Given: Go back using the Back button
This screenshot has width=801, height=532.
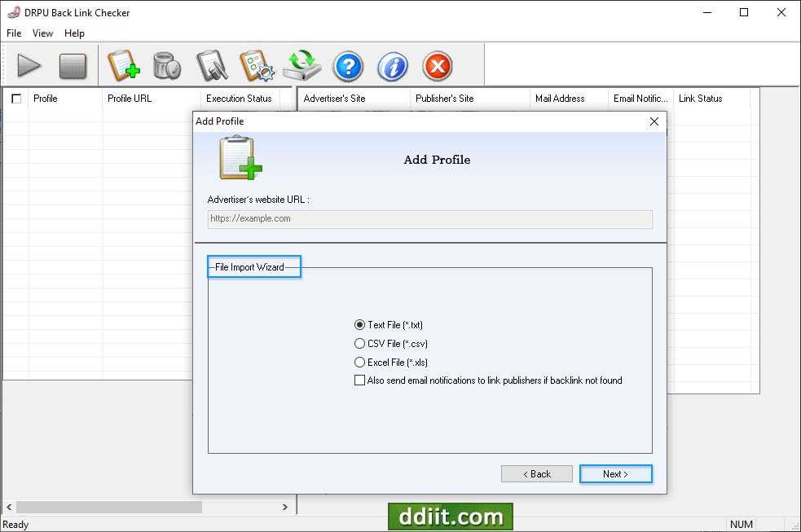Looking at the screenshot, I should pyautogui.click(x=536, y=473).
